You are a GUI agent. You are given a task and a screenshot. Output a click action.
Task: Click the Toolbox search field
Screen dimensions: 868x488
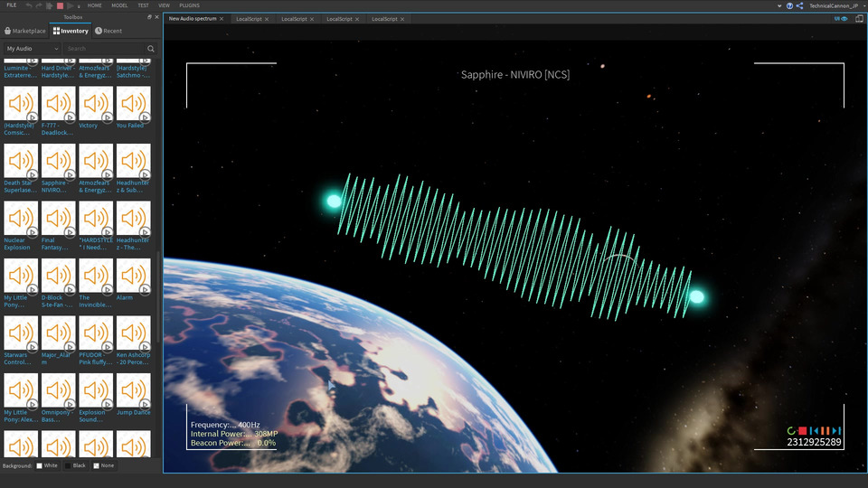click(x=105, y=49)
